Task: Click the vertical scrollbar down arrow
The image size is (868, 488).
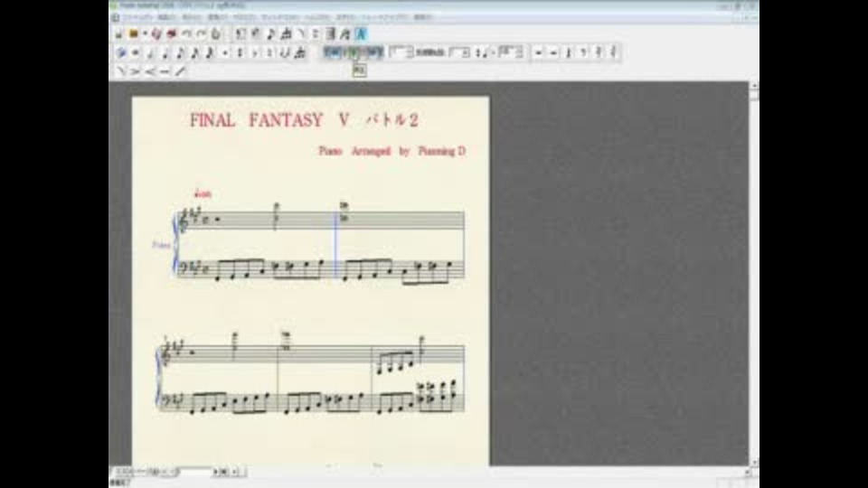Action: click(x=753, y=462)
